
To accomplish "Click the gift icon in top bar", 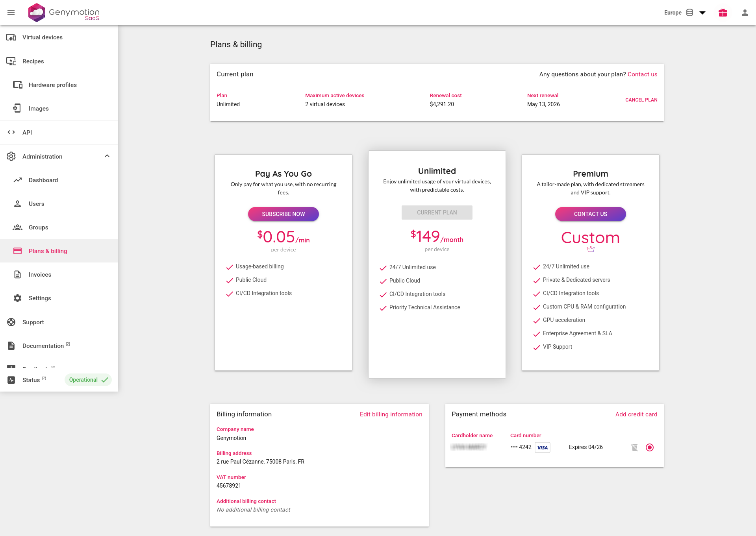I will [723, 13].
